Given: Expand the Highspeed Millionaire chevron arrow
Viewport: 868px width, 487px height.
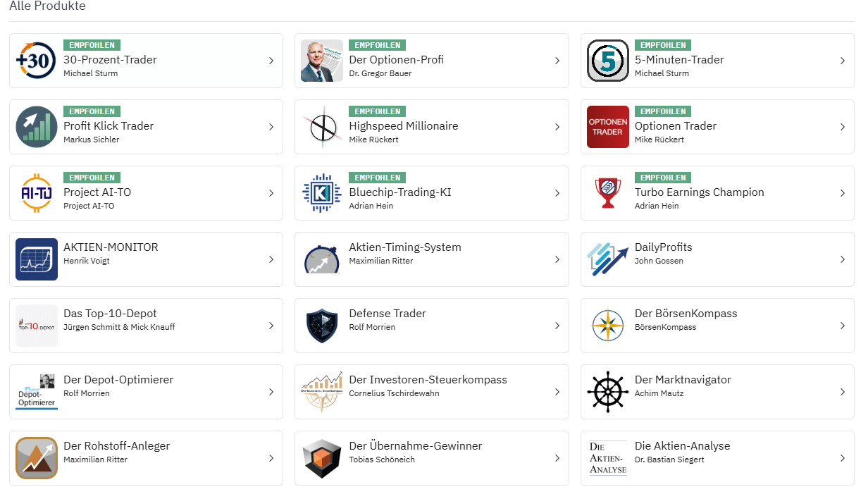Looking at the screenshot, I should pyautogui.click(x=557, y=127).
